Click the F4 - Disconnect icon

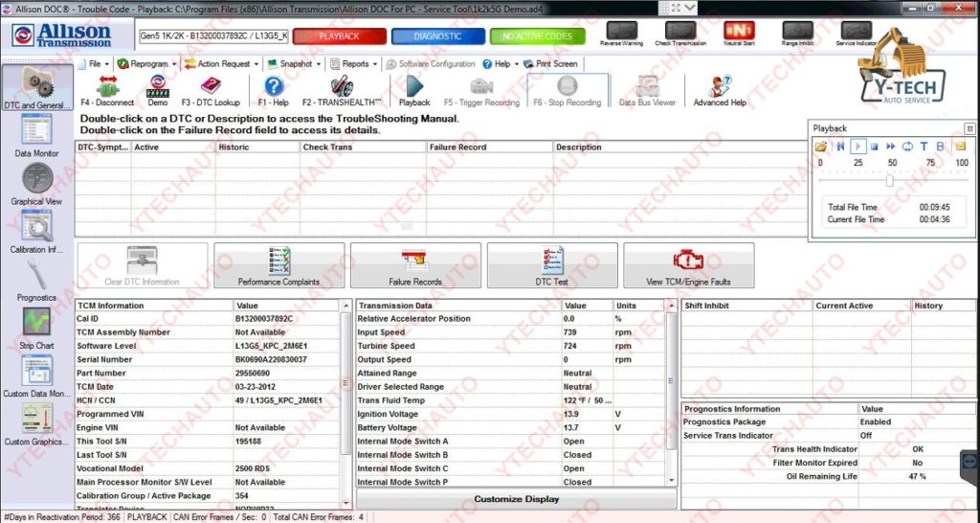(x=107, y=91)
